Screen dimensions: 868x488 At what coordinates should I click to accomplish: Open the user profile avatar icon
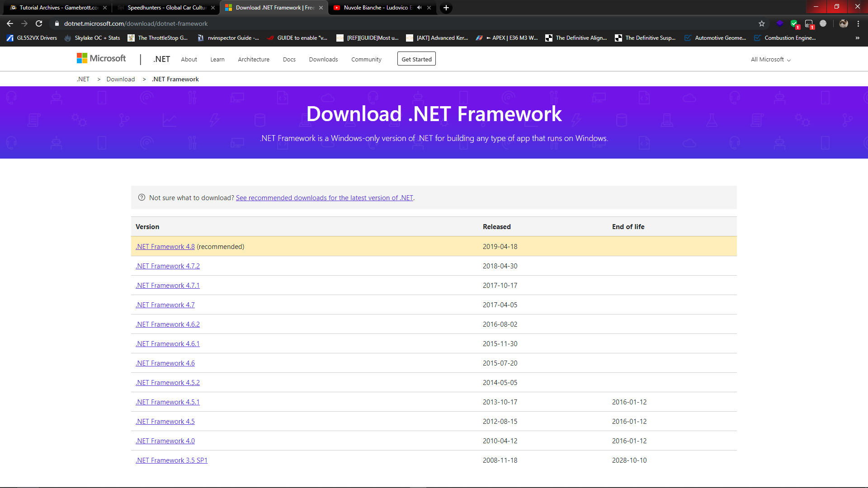point(843,23)
